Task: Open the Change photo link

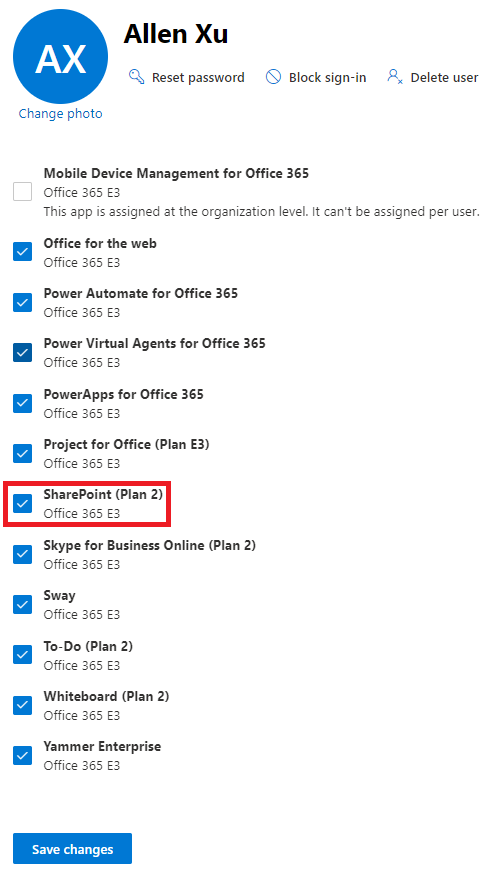Action: 60,114
